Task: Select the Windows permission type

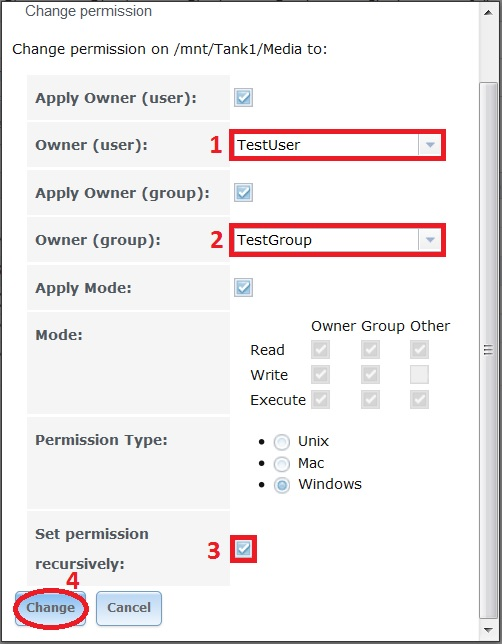Action: [282, 485]
